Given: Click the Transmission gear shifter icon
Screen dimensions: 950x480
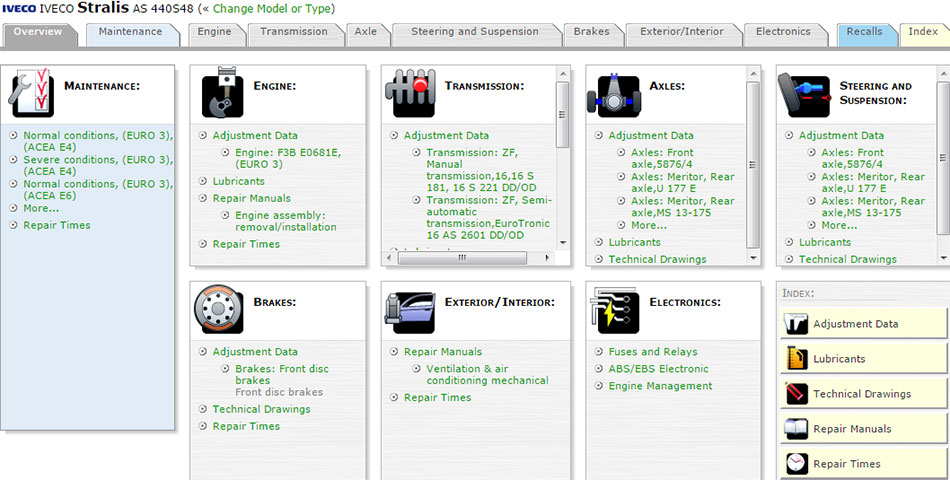Looking at the screenshot, I should (x=410, y=93).
